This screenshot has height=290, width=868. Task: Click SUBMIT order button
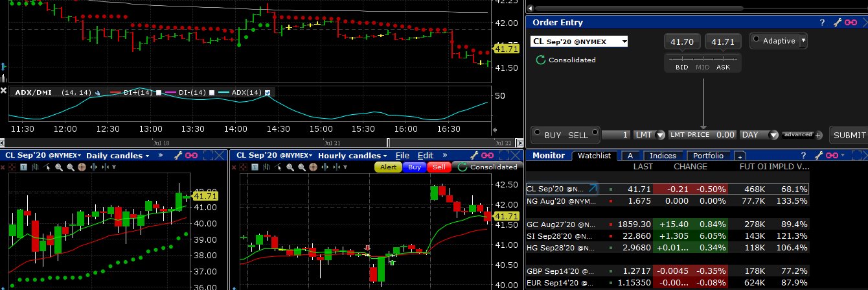point(849,135)
